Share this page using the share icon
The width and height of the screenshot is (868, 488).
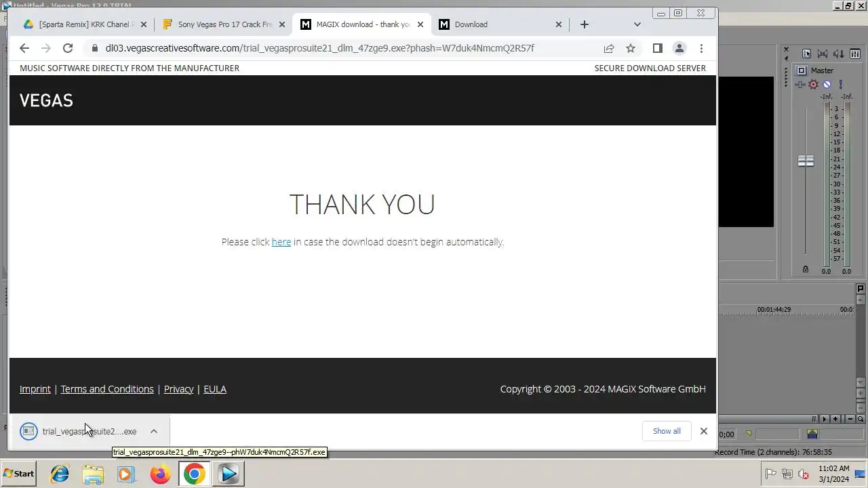(x=609, y=48)
